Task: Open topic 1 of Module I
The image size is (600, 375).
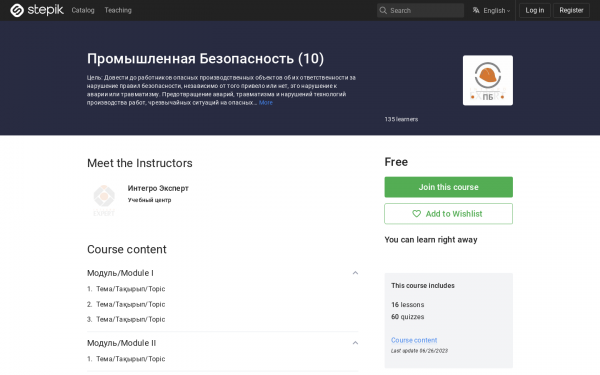Action: (130, 289)
